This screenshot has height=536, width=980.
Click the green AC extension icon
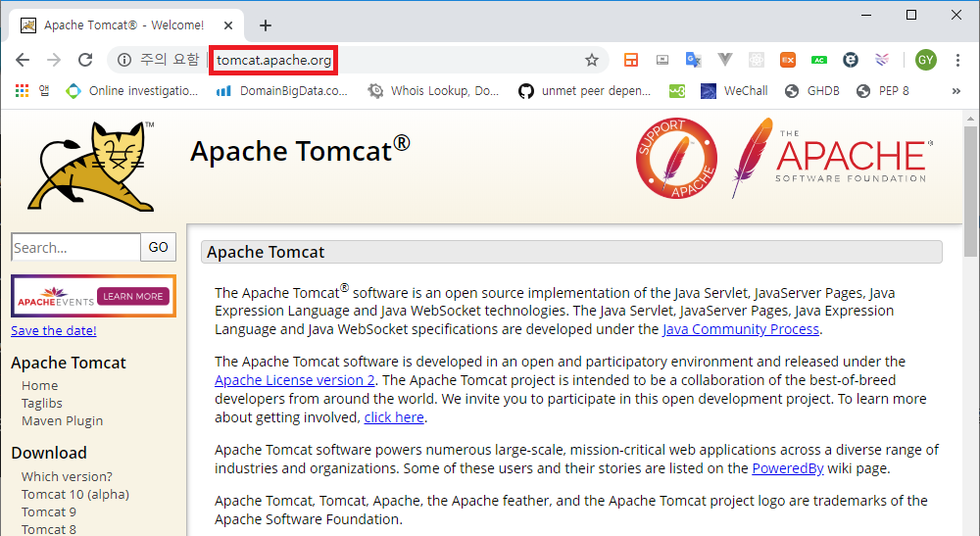click(x=818, y=60)
